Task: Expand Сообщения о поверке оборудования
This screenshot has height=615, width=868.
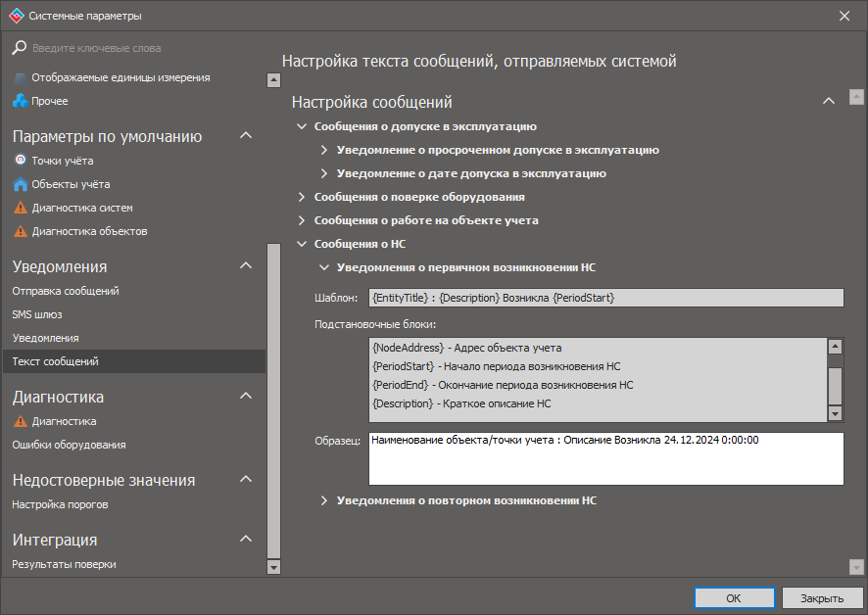Action: (x=302, y=197)
